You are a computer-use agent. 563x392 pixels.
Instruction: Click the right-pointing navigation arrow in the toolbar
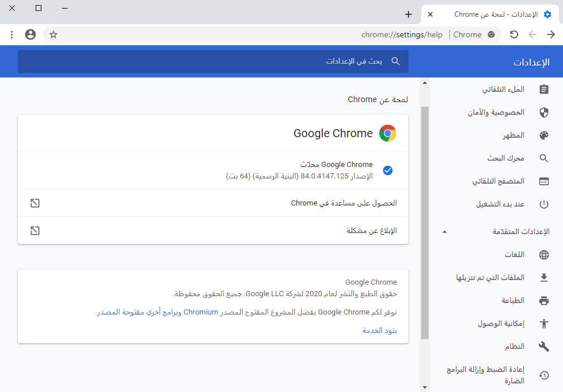coord(551,35)
